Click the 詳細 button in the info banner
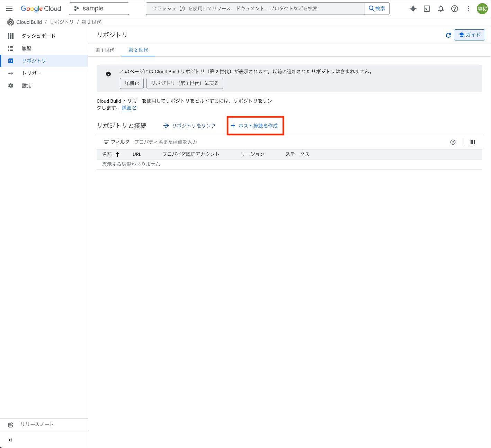Screen dimensions: 491x448 click(x=132, y=83)
